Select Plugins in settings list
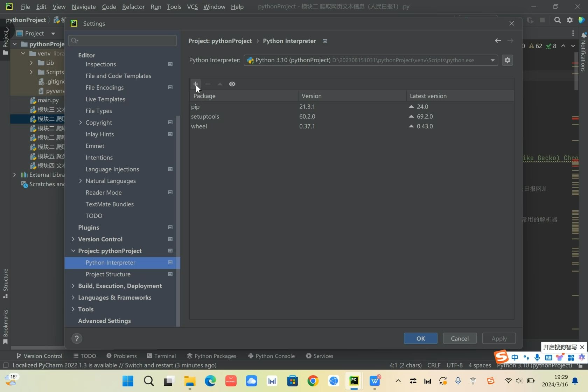 coord(89,227)
